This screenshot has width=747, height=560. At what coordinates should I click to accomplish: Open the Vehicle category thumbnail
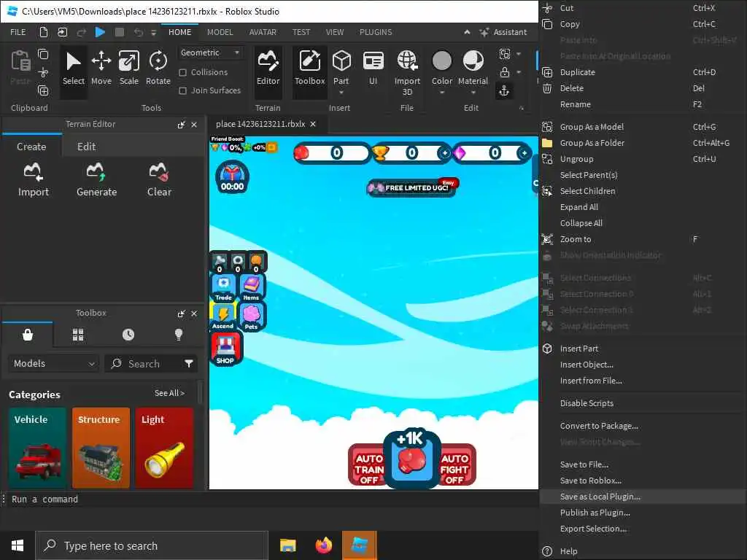point(37,448)
